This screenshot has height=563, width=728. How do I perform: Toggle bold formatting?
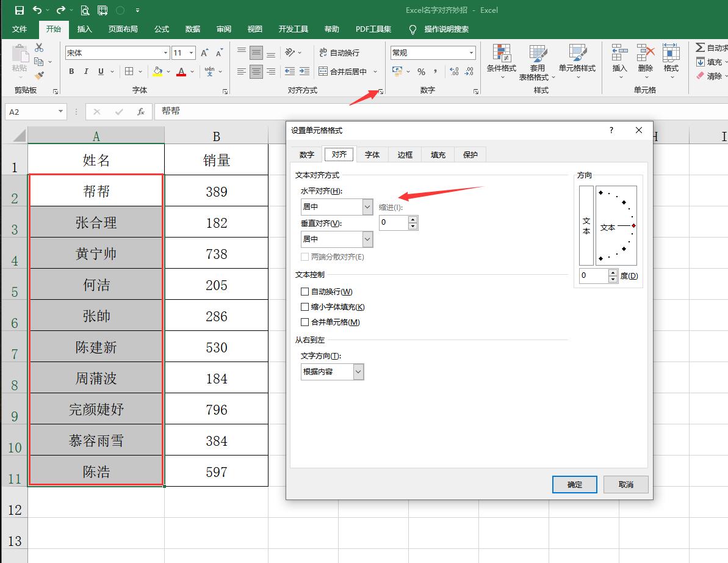[71, 71]
